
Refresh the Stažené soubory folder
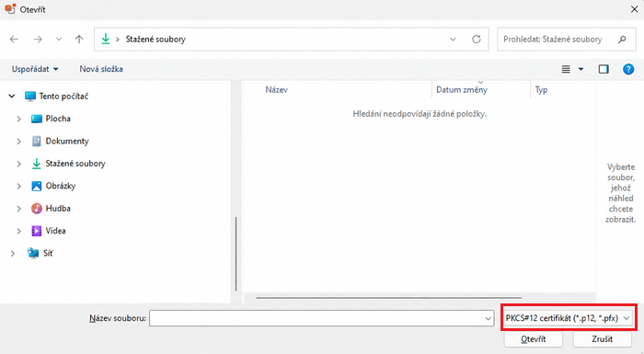point(477,39)
